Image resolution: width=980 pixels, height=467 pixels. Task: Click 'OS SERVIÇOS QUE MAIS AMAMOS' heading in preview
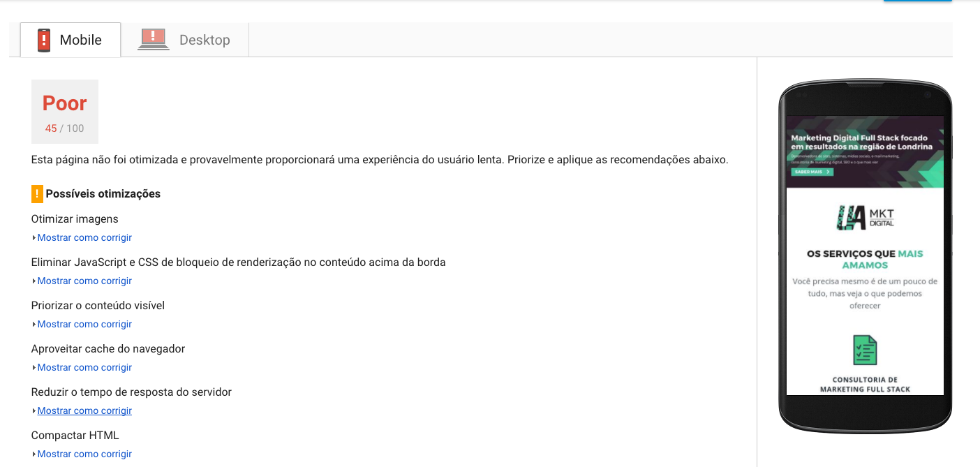(x=865, y=259)
